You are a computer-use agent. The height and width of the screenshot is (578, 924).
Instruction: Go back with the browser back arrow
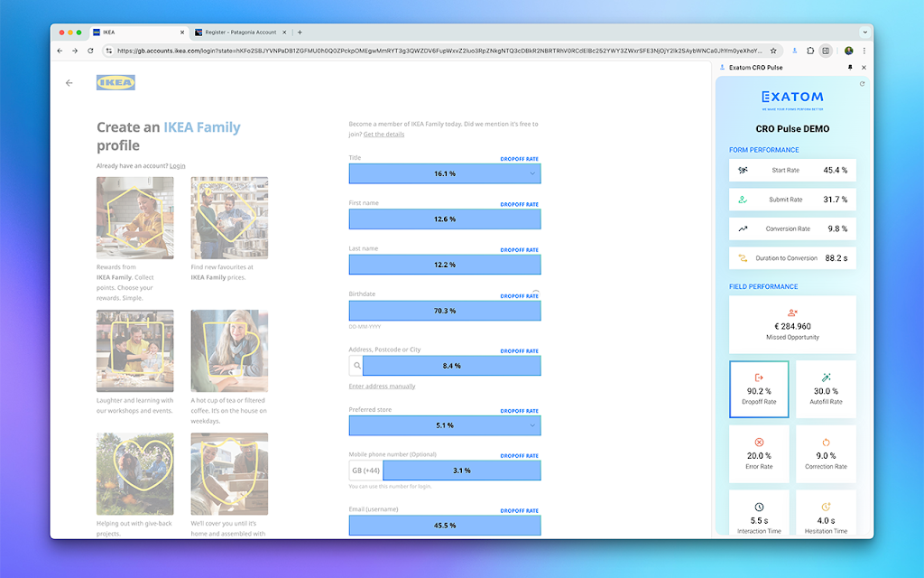pos(60,51)
